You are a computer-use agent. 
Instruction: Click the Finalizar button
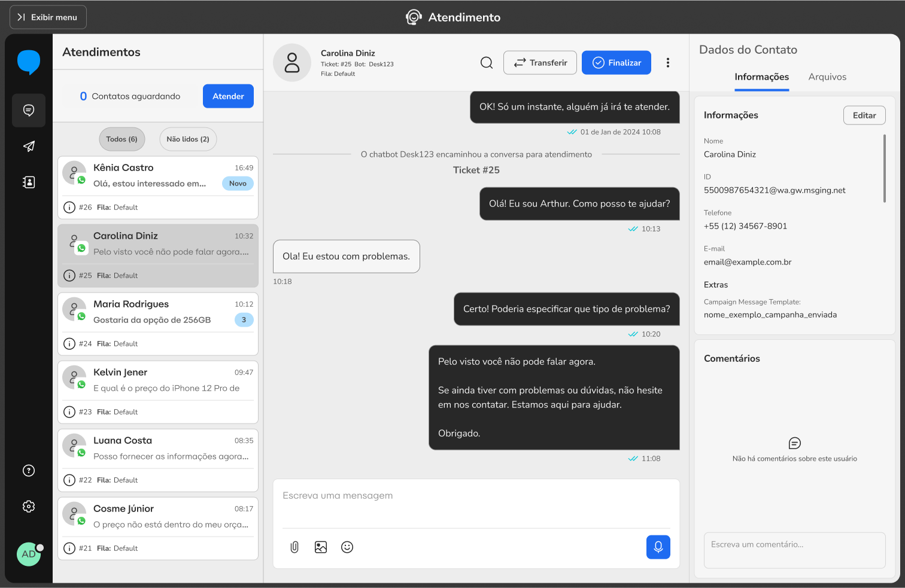point(616,63)
